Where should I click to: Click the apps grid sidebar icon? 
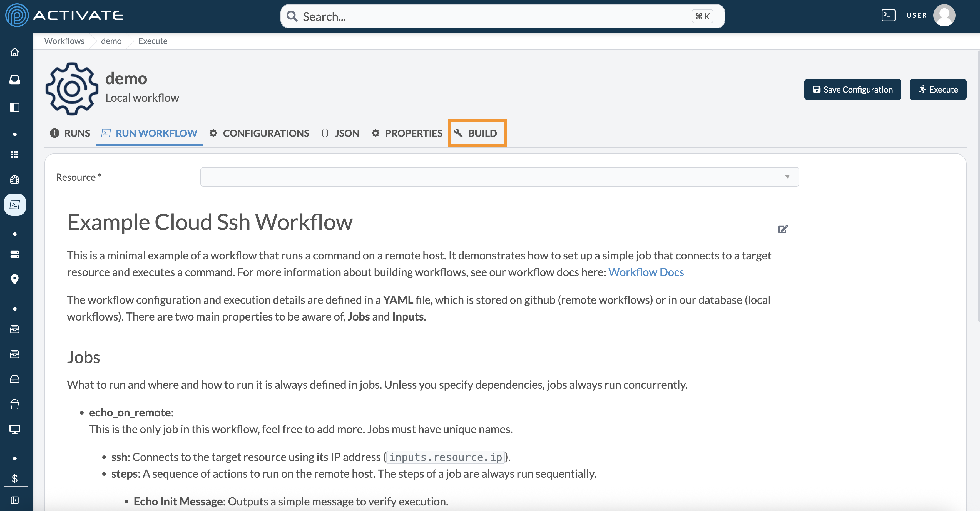point(14,155)
